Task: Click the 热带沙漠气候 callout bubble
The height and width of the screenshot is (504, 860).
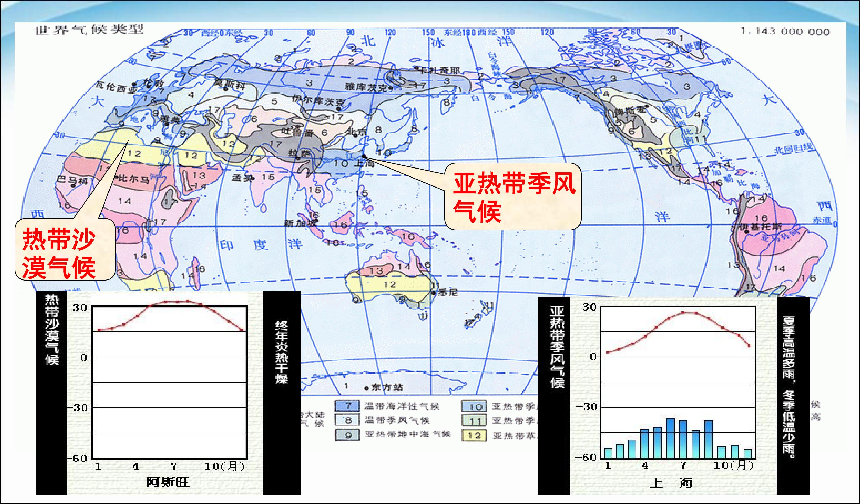Action: [x=65, y=250]
